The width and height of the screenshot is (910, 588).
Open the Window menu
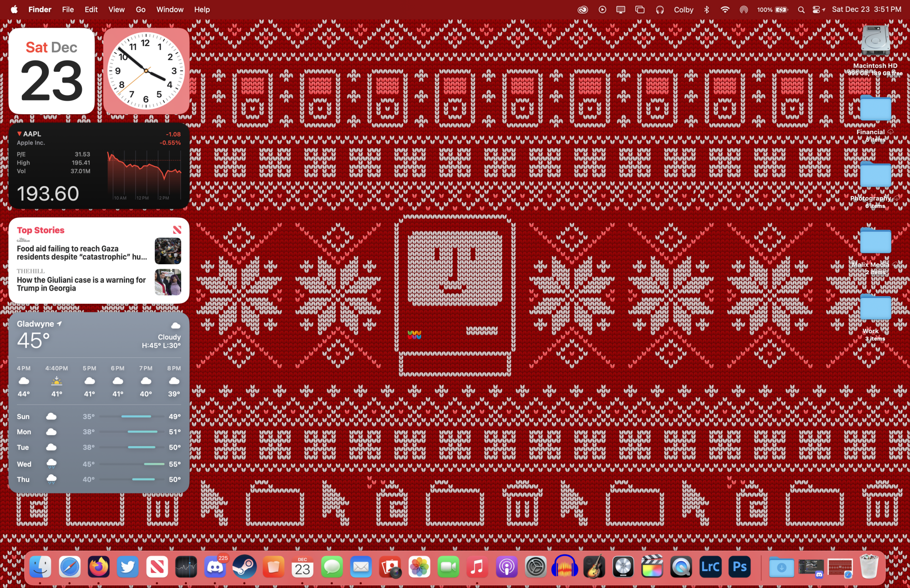pyautogui.click(x=170, y=10)
